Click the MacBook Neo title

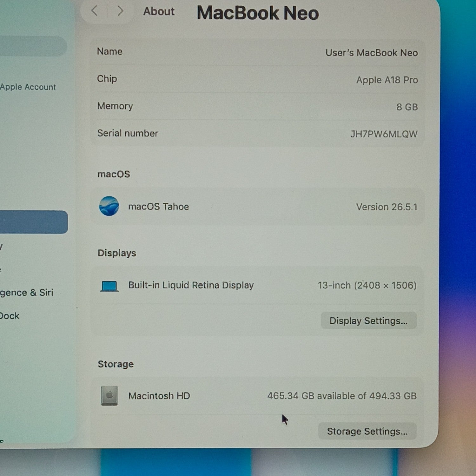258,13
